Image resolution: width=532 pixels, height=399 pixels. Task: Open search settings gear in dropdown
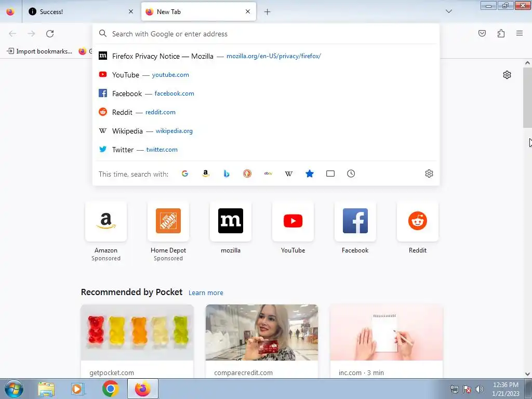(x=429, y=174)
